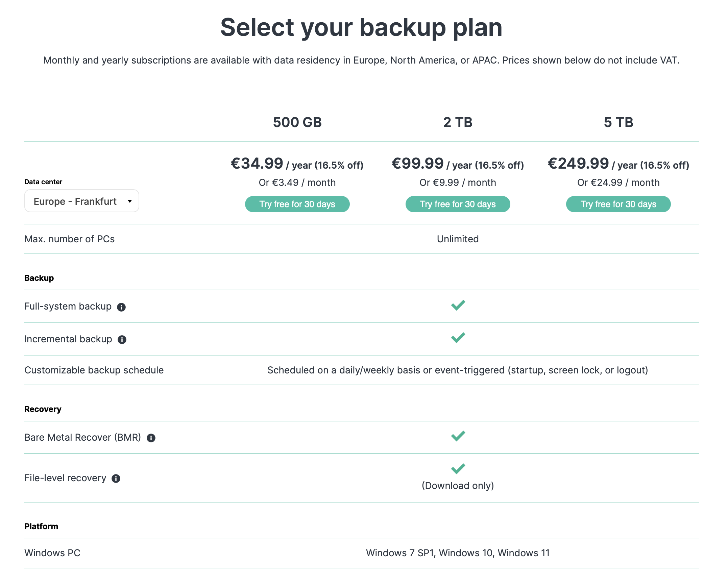The height and width of the screenshot is (586, 728).
Task: Click the Windows PC platform row label
Action: [x=52, y=553]
